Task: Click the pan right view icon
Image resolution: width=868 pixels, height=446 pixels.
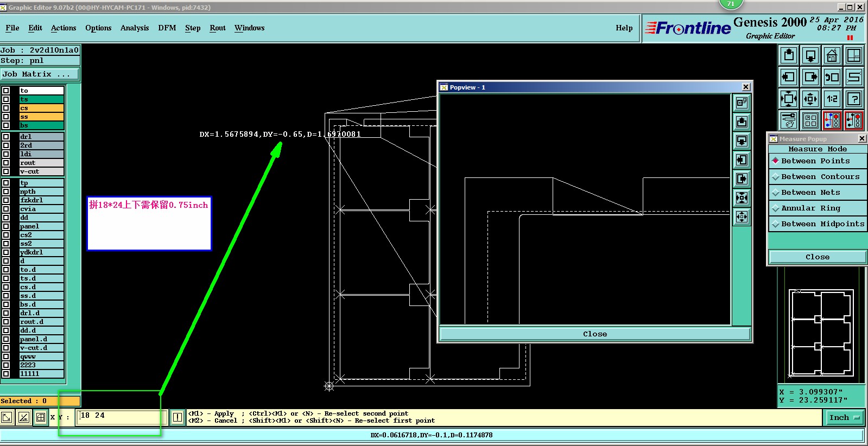Action: (810, 77)
